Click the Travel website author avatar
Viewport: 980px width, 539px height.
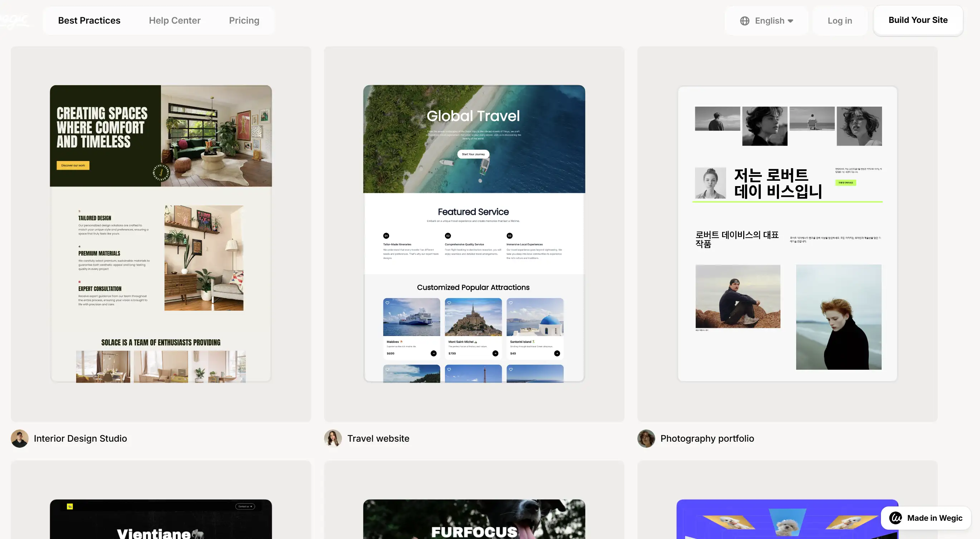333,438
